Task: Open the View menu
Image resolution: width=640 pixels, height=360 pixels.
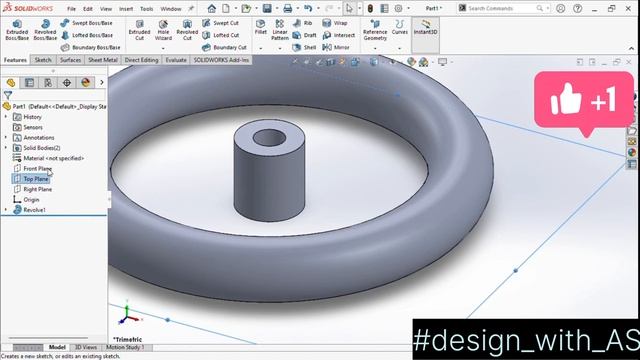Action: (106, 9)
